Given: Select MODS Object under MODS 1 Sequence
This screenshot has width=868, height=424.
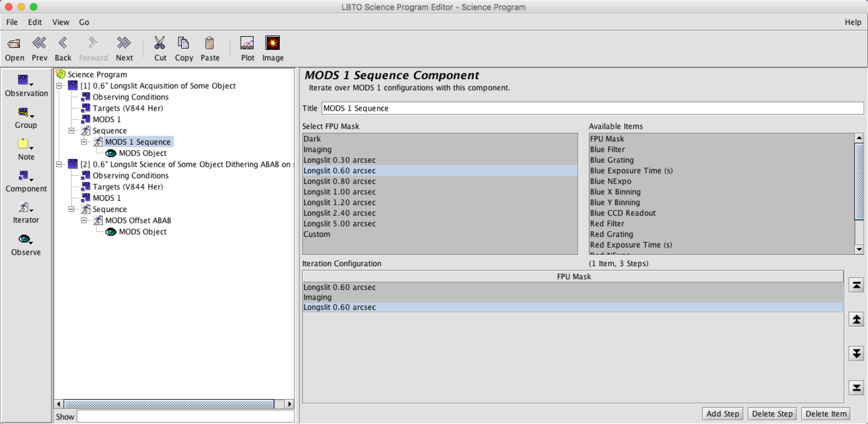Looking at the screenshot, I should pyautogui.click(x=142, y=153).
